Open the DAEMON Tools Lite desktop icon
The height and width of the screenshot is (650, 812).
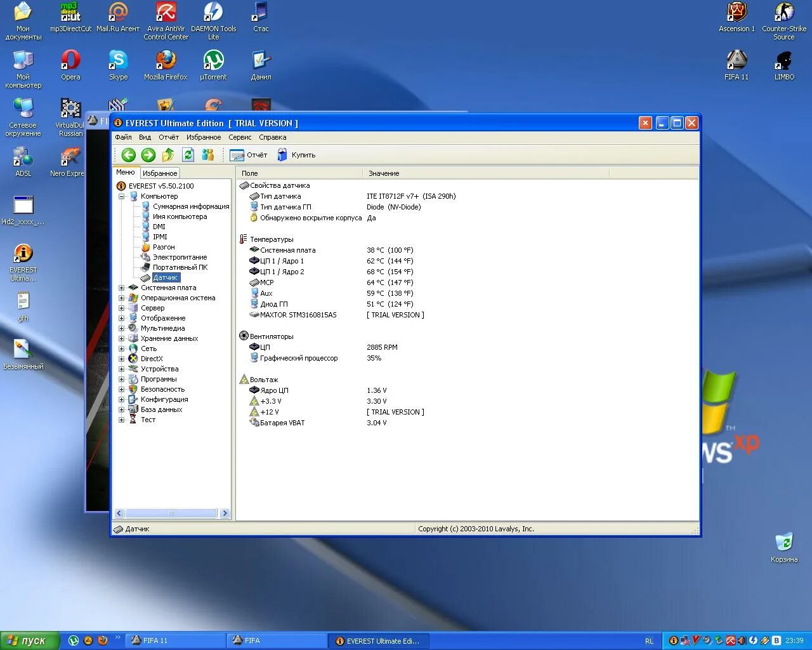[213, 21]
